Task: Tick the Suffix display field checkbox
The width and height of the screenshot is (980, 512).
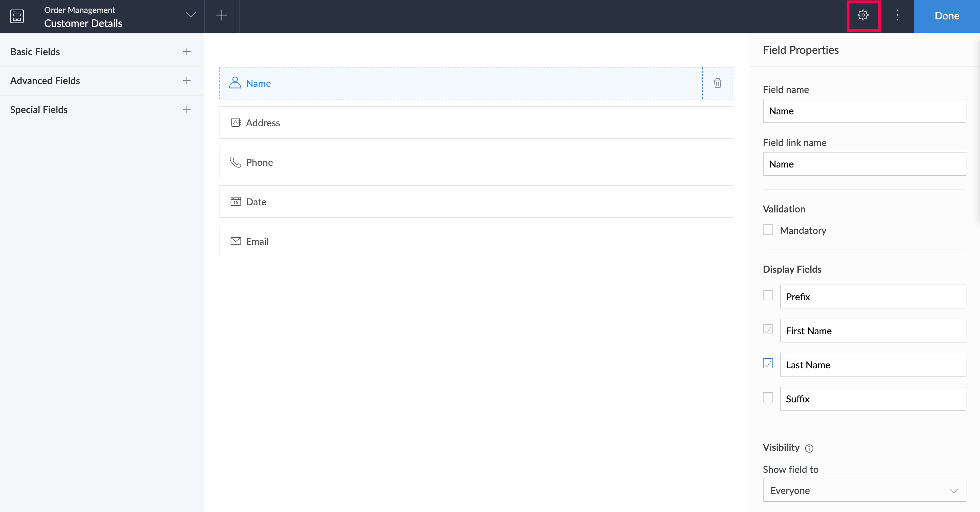Action: (768, 397)
